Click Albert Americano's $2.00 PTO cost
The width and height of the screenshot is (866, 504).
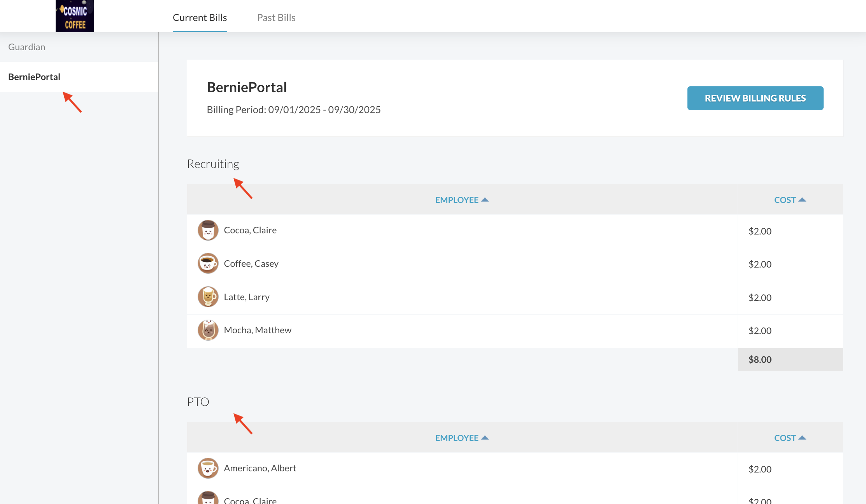pyautogui.click(x=760, y=469)
